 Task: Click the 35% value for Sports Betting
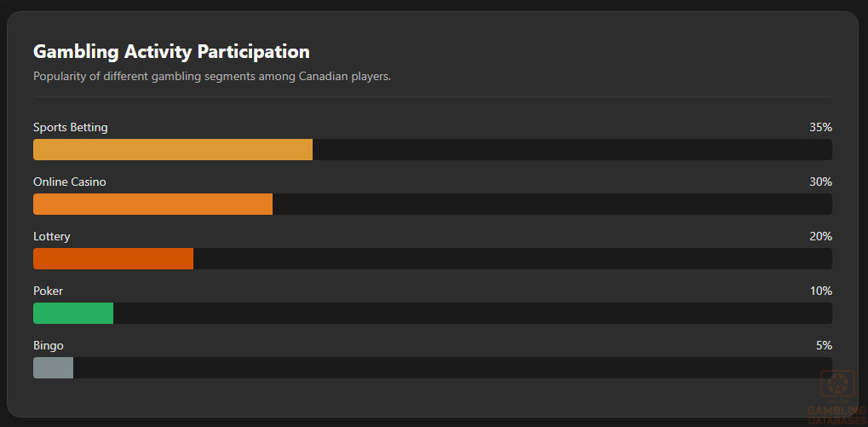pos(820,128)
